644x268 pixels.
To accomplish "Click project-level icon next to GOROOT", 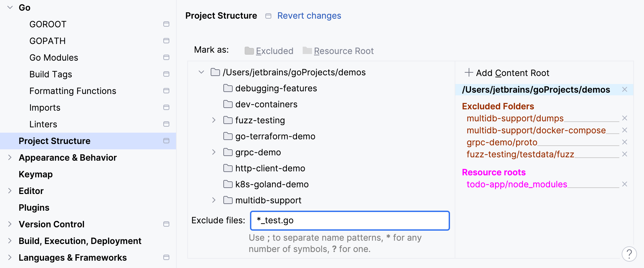I will pyautogui.click(x=166, y=24).
